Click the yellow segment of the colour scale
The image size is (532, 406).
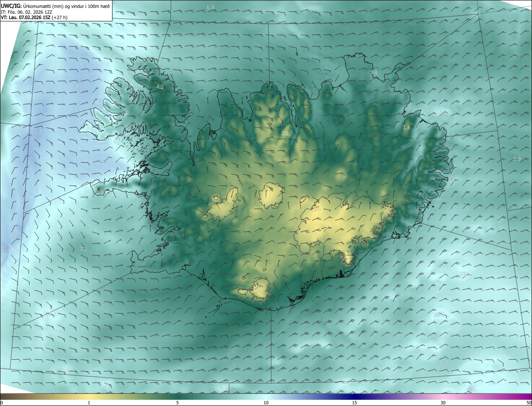[x=89, y=396]
